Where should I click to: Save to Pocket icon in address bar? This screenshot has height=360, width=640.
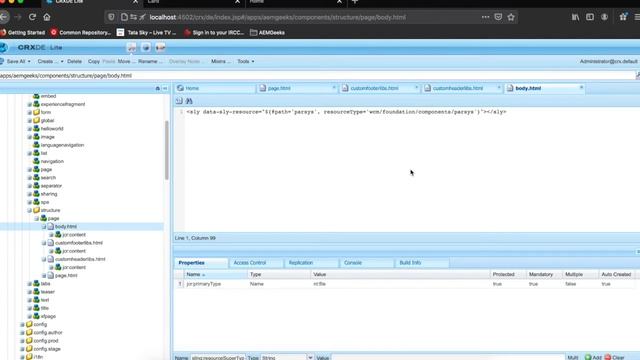(x=498, y=17)
